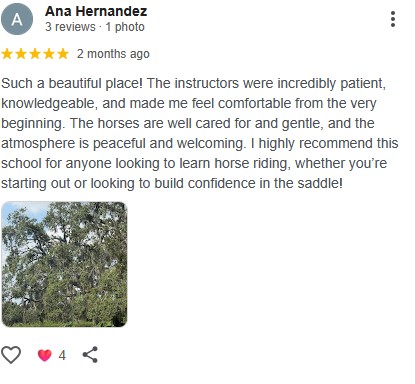
Task: Click the sentence "Such a beautiful place!"
Action: point(72,83)
